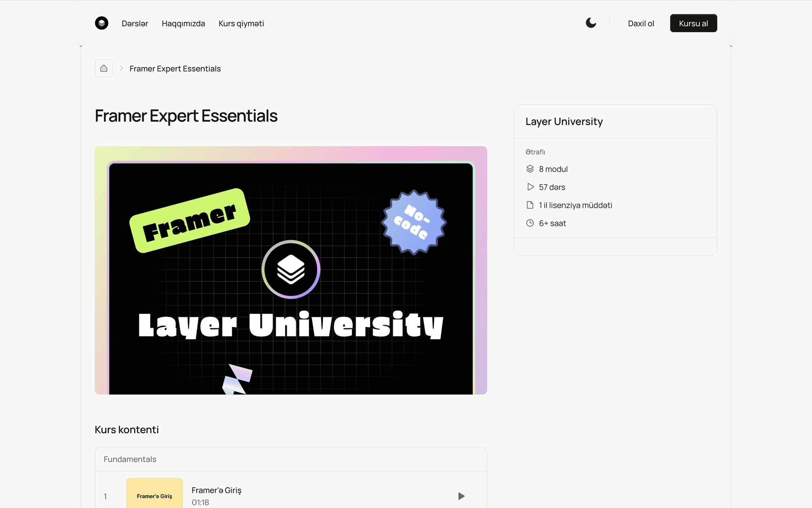The width and height of the screenshot is (812, 508).
Task: Click the Fundamentals module header
Action: click(291, 459)
